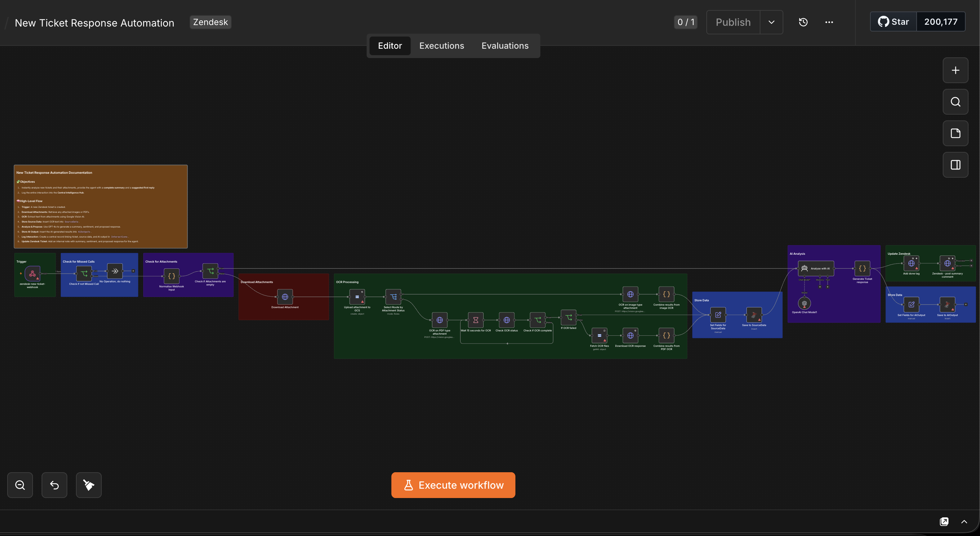Select the Check OCR status node
This screenshot has height=536, width=980.
[x=507, y=320]
